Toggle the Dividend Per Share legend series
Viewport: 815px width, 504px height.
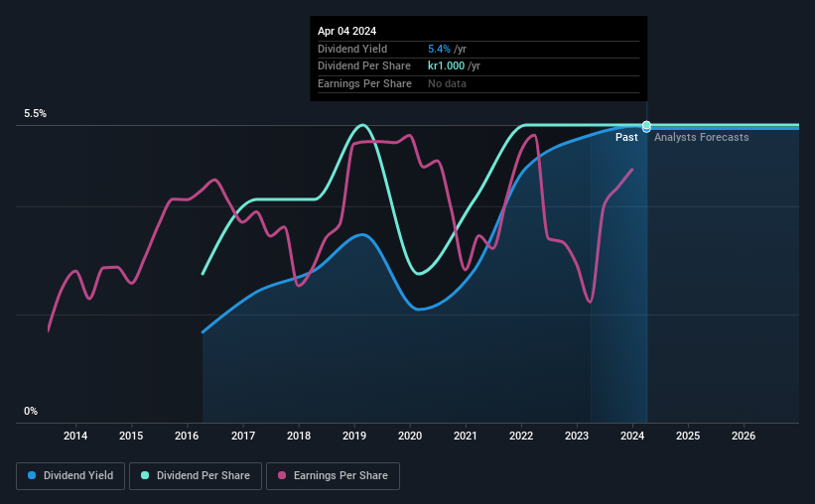(196, 476)
